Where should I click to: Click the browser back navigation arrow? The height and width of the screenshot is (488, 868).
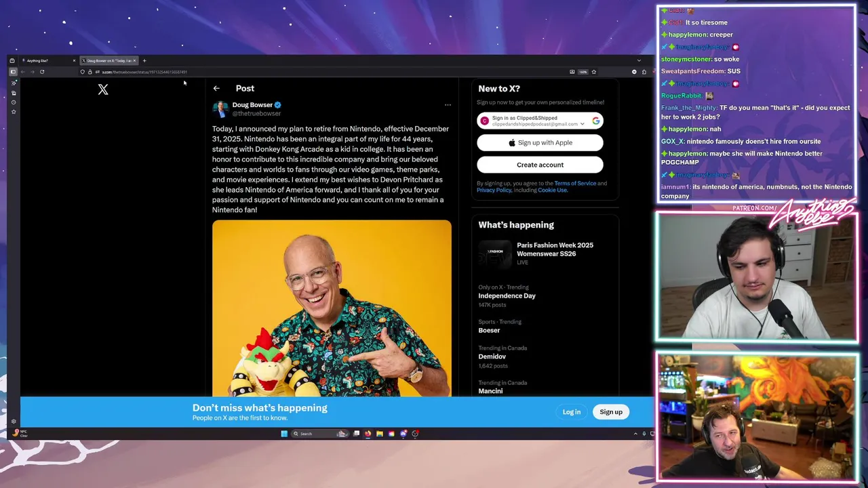(x=22, y=72)
